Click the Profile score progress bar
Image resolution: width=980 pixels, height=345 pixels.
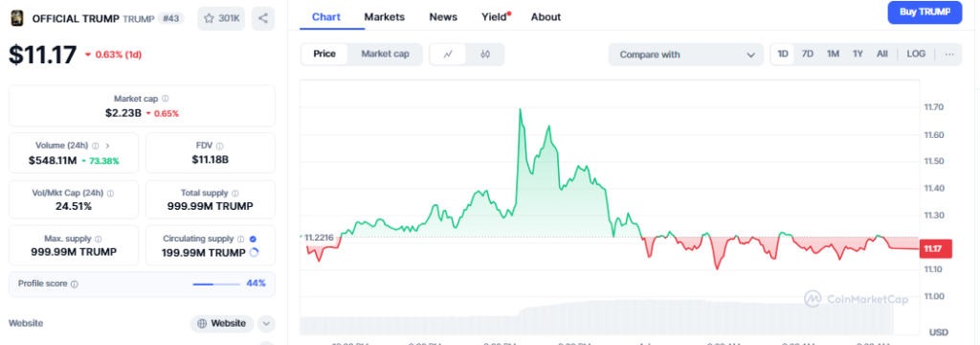tap(216, 284)
